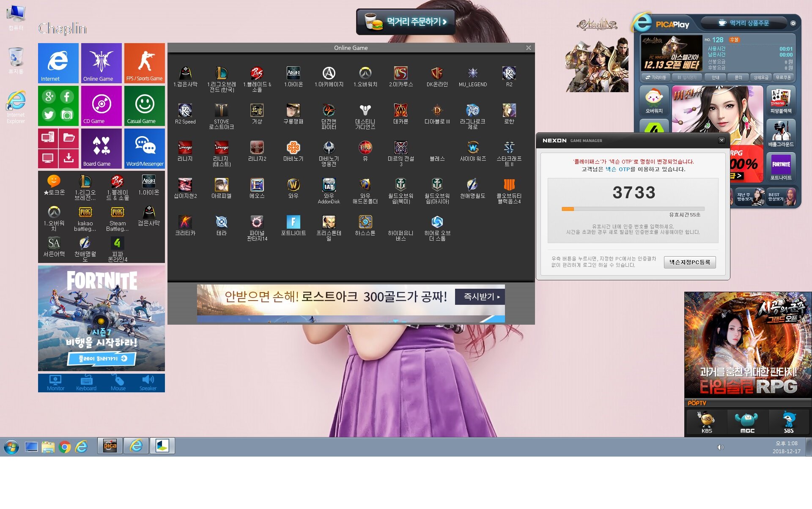Launch 검은사막 in the Online Game window
This screenshot has height=509, width=812.
[x=185, y=76]
